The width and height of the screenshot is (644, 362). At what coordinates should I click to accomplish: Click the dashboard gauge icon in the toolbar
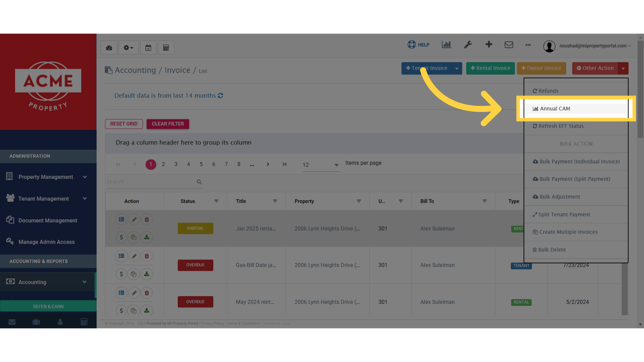click(109, 48)
